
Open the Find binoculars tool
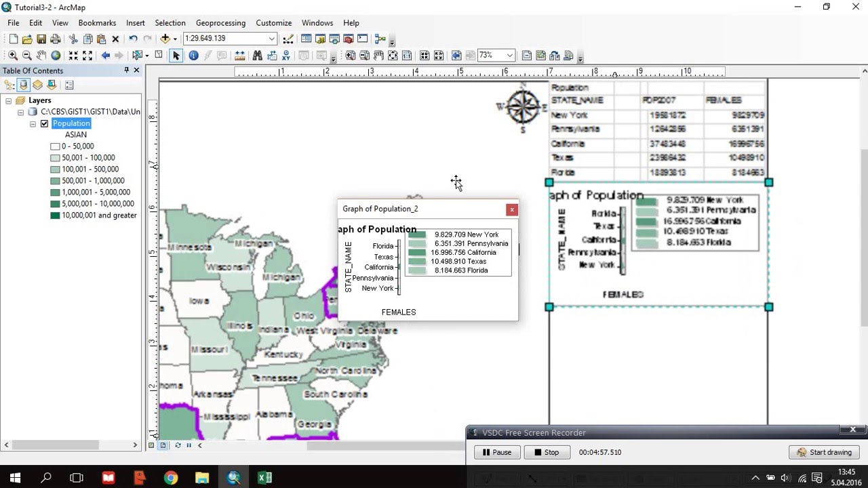click(257, 56)
